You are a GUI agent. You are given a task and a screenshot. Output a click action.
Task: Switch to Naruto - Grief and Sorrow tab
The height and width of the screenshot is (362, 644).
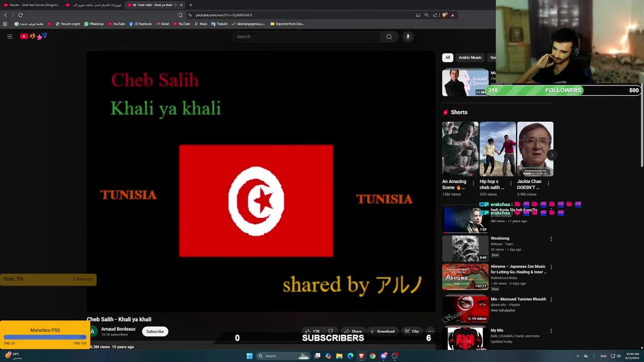click(x=31, y=5)
